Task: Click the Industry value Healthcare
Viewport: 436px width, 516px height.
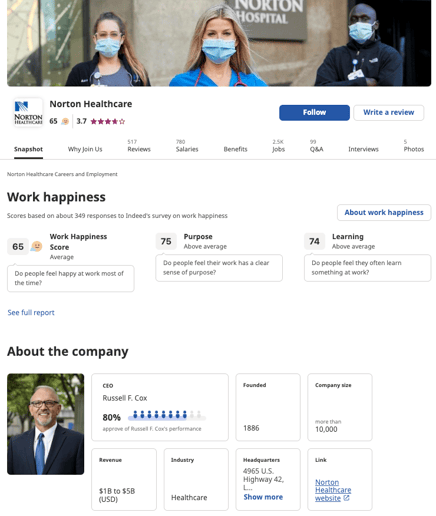Action: coord(189,498)
